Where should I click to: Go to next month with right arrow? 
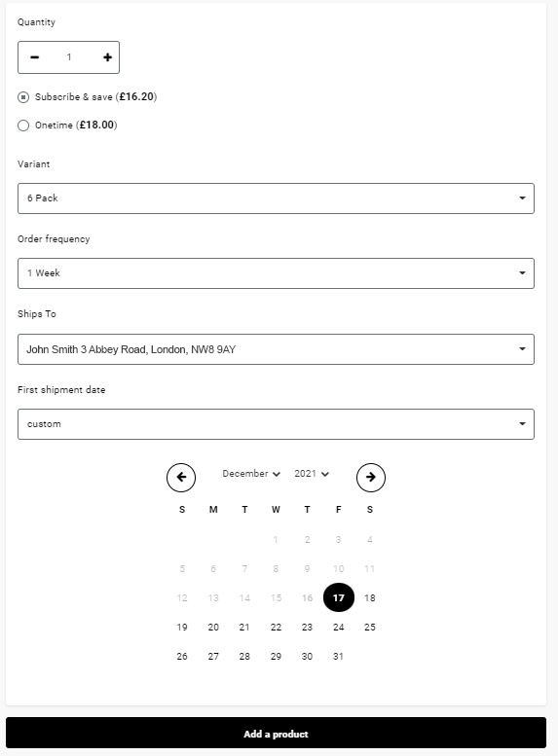coord(371,478)
